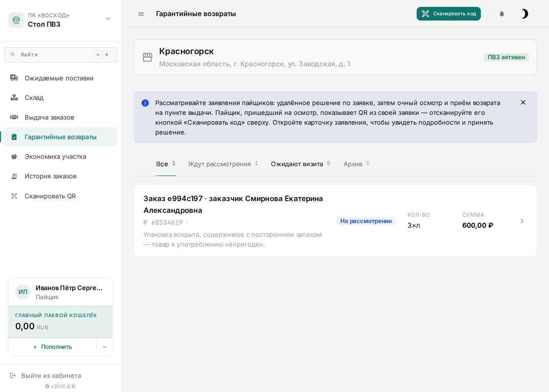
Task: Open the Иванов Пётр Серге... profile
Action: pyautogui.click(x=60, y=292)
